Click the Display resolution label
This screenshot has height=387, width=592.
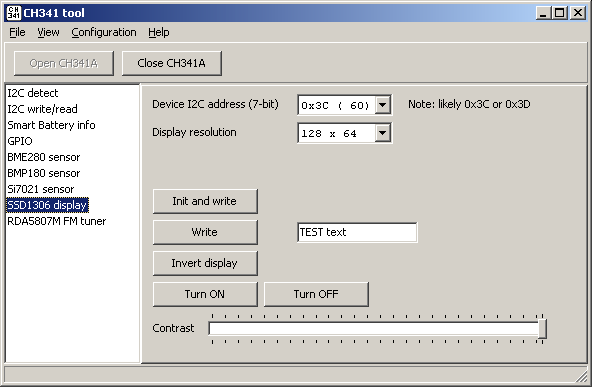click(194, 132)
